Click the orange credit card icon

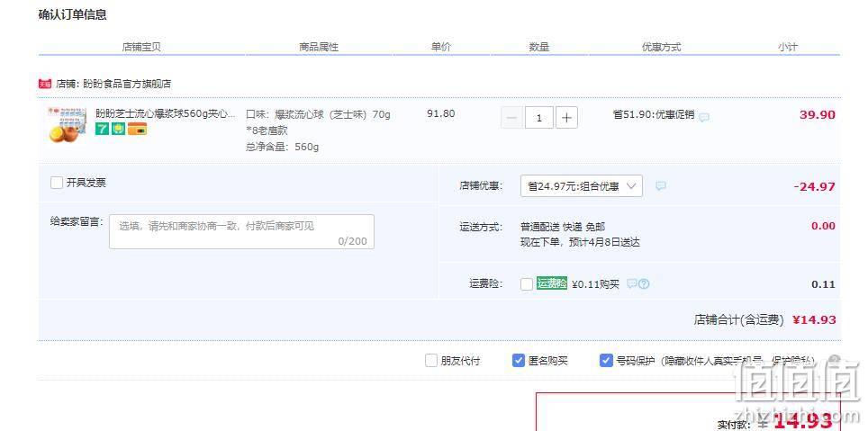coord(137,130)
